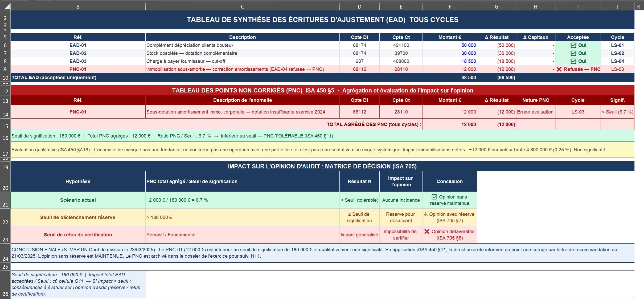
Task: Click the 'Δ Capitaux' header cell
Action: click(x=535, y=37)
